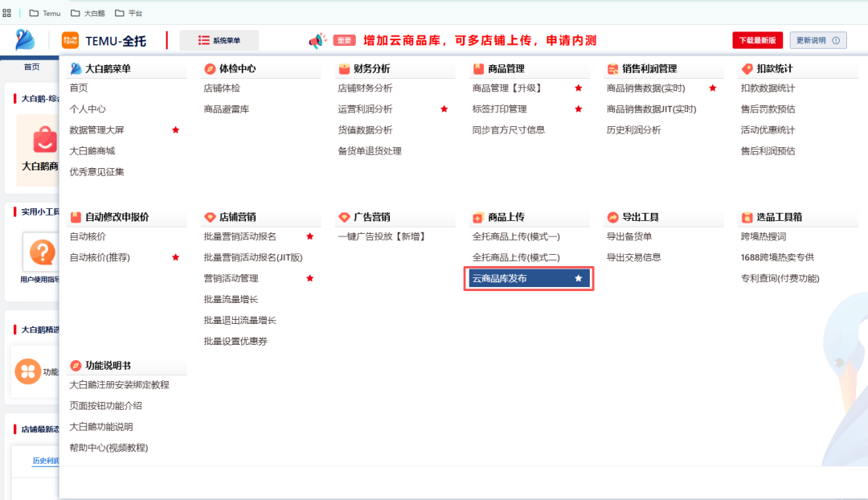The height and width of the screenshot is (500, 868).
Task: Open 专利查询(付费功能) entry
Action: tap(780, 278)
